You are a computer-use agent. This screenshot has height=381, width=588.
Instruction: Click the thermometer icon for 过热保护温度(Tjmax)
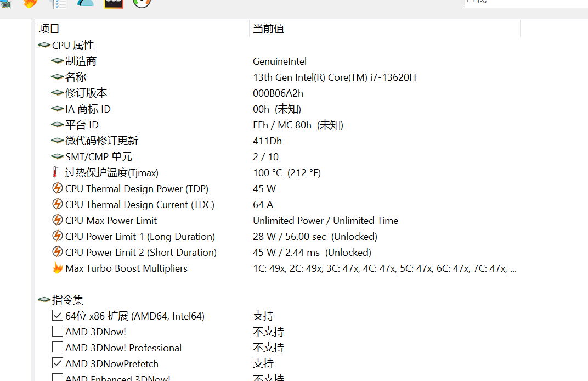click(x=56, y=172)
